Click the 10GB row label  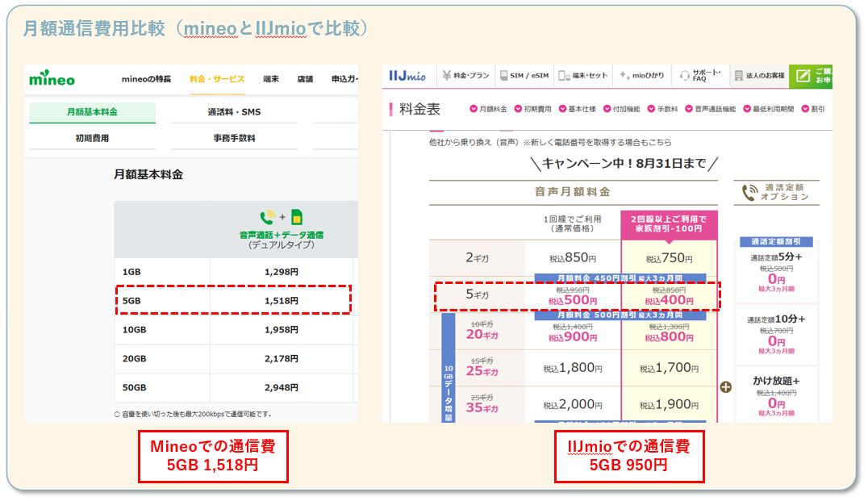(135, 329)
